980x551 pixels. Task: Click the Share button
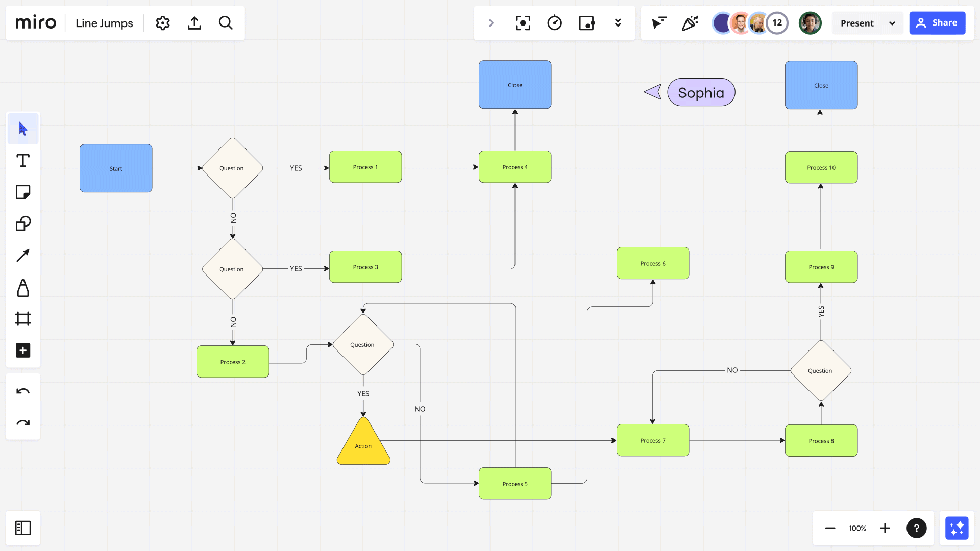tap(937, 23)
